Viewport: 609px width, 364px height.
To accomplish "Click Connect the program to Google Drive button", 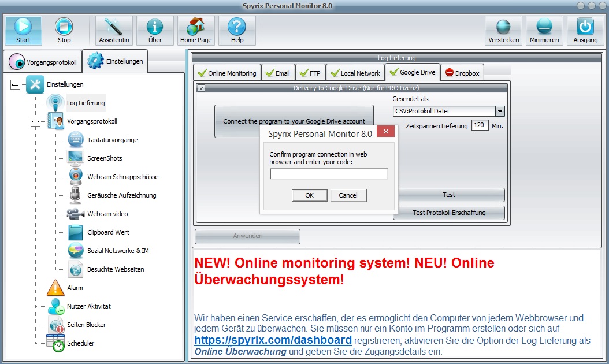I will point(294,121).
